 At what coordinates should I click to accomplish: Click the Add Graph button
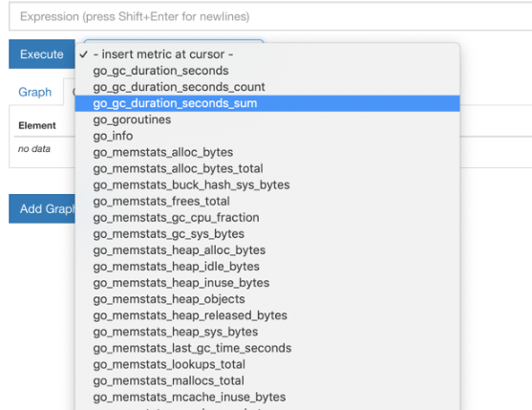pos(42,208)
